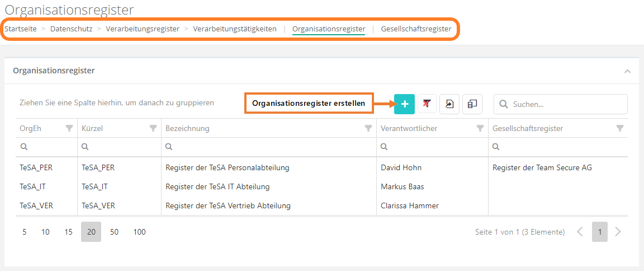Open filter for Verantwortlicher column
The width and height of the screenshot is (644, 271).
pyautogui.click(x=480, y=128)
